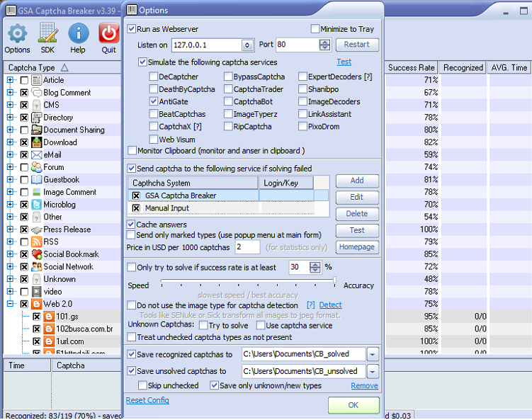The image size is (532, 420).
Task: Click the Homepage button
Action: (357, 247)
